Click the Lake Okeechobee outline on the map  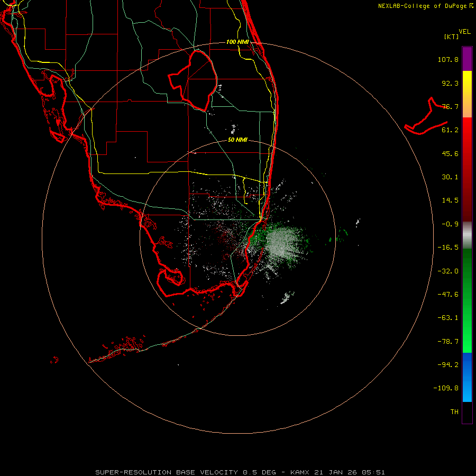click(193, 80)
